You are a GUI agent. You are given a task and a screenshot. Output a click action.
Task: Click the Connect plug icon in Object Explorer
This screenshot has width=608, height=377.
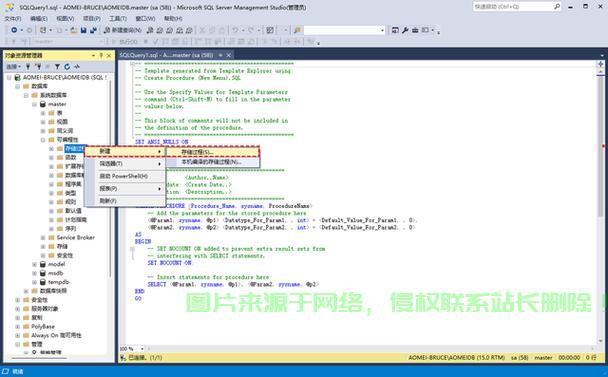click(x=28, y=67)
